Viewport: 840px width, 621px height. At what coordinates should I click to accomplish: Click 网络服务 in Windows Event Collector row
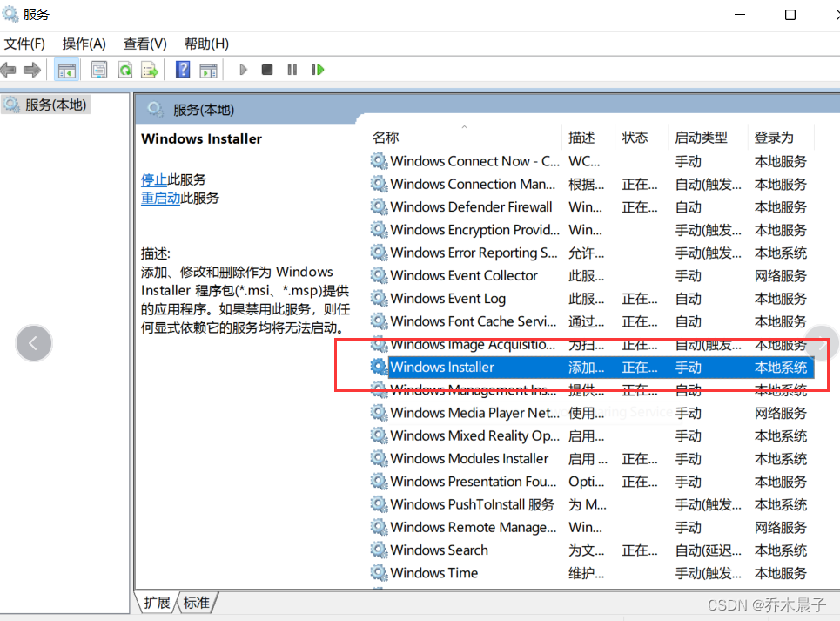[x=781, y=275]
